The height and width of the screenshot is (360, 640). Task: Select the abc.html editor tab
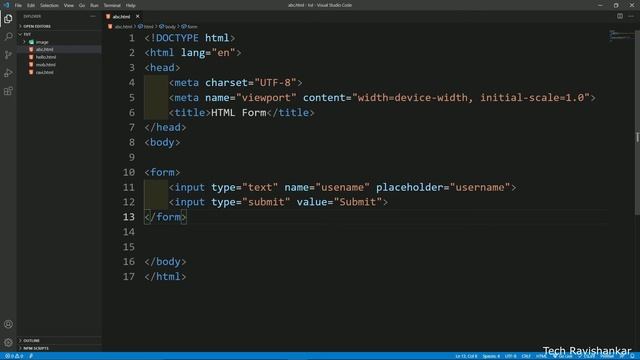(x=121, y=16)
